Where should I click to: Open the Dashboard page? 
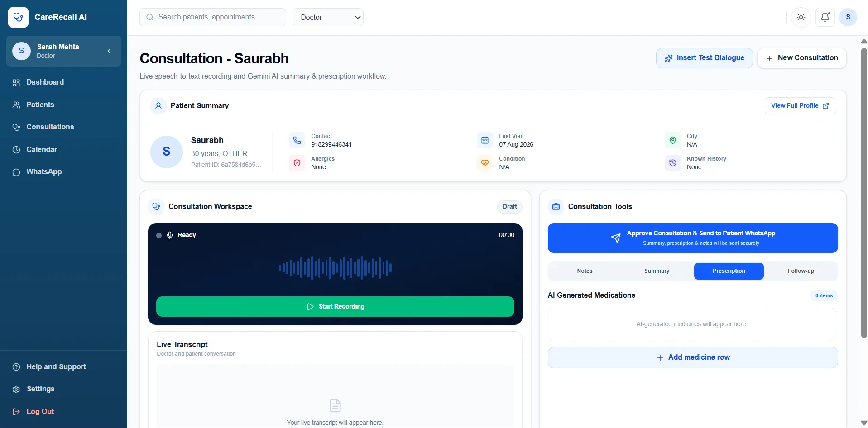45,82
